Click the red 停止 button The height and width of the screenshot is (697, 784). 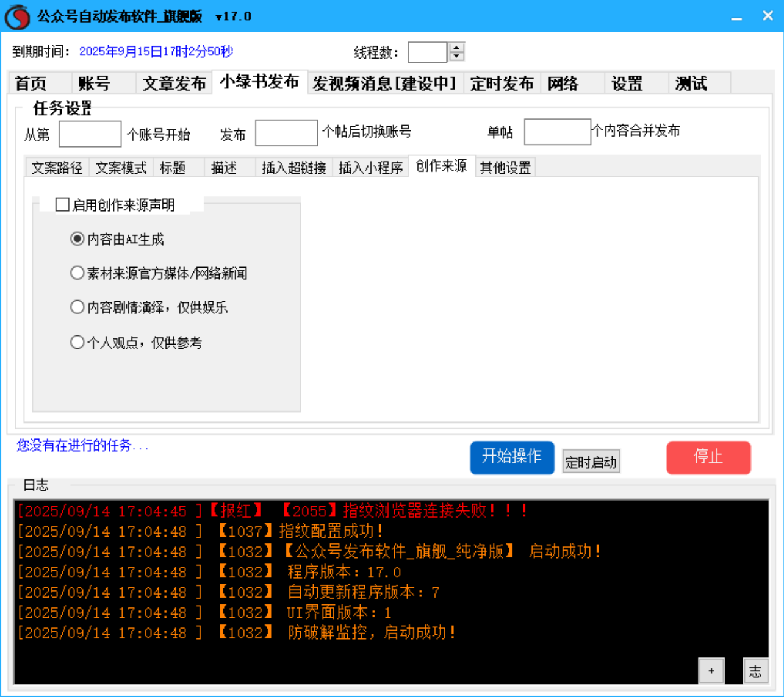coord(709,458)
